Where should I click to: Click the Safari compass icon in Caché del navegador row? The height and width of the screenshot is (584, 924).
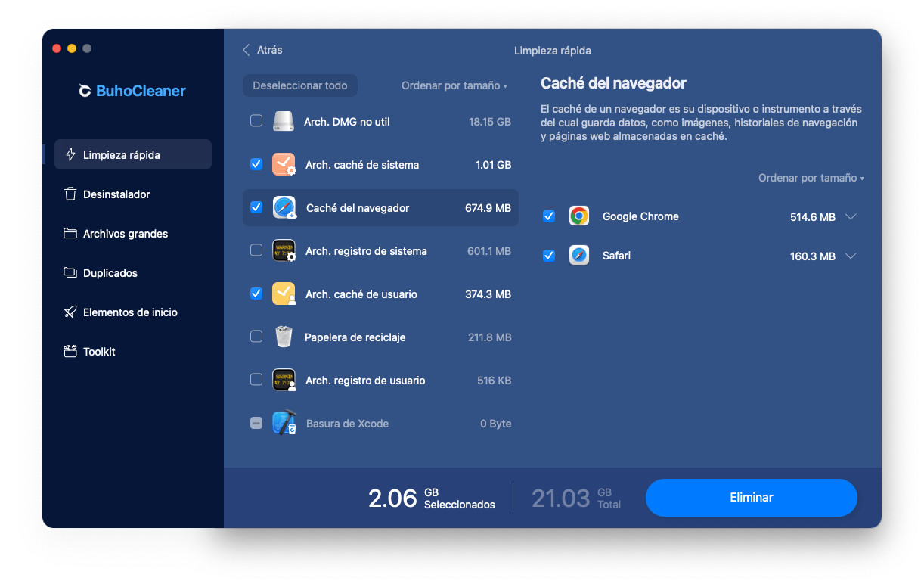click(284, 207)
